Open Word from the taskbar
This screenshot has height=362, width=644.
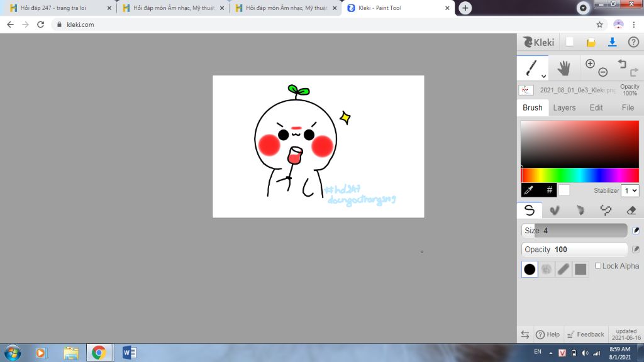(130, 353)
